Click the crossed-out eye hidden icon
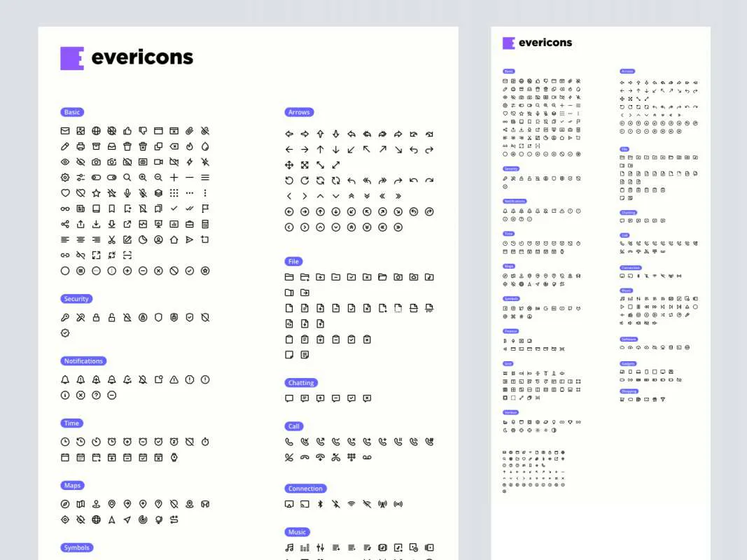Image resolution: width=747 pixels, height=560 pixels. click(x=81, y=162)
